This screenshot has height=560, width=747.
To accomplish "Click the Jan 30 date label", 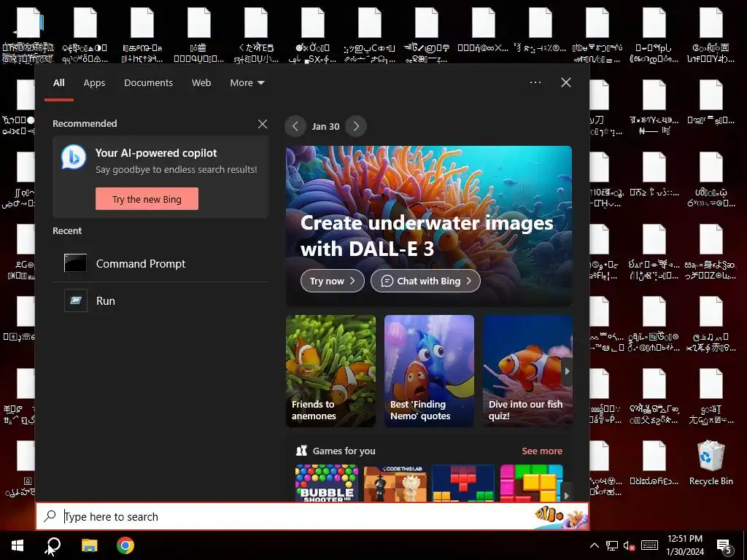I will [325, 126].
